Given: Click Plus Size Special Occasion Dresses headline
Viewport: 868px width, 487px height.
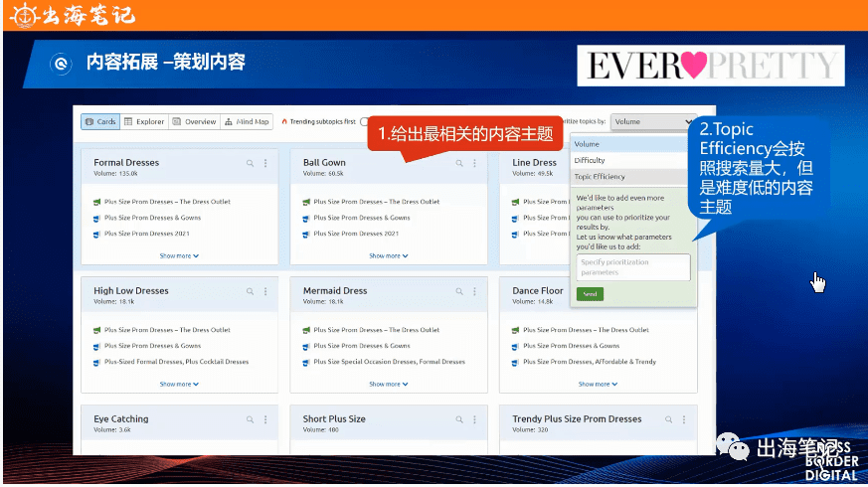Looking at the screenshot, I should (389, 362).
